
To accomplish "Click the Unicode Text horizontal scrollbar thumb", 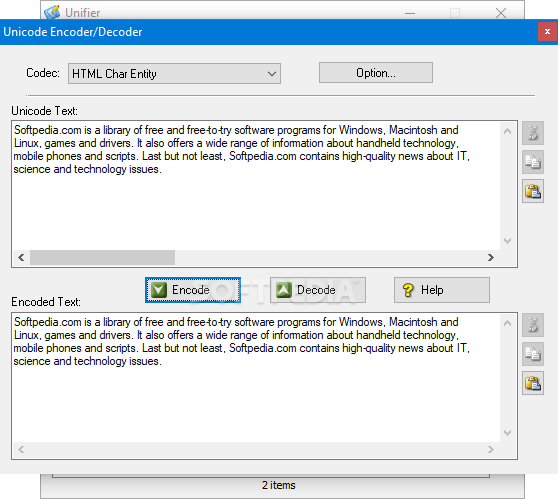I will pos(102,257).
